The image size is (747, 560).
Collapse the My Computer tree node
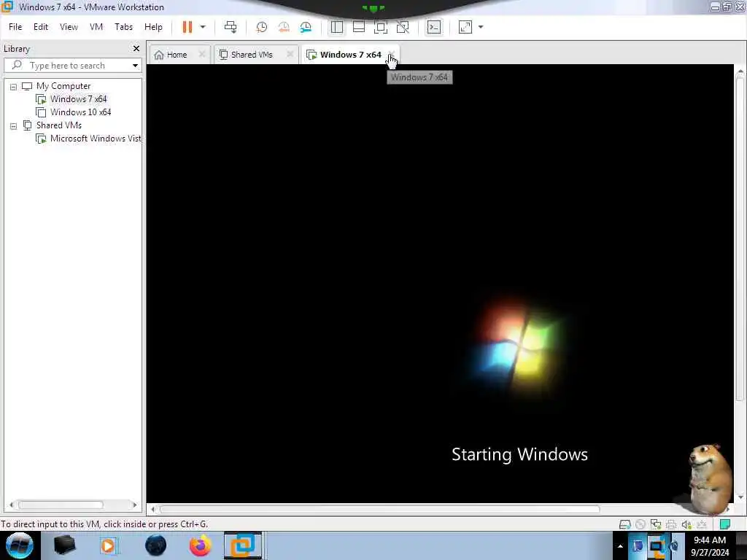[x=13, y=87]
